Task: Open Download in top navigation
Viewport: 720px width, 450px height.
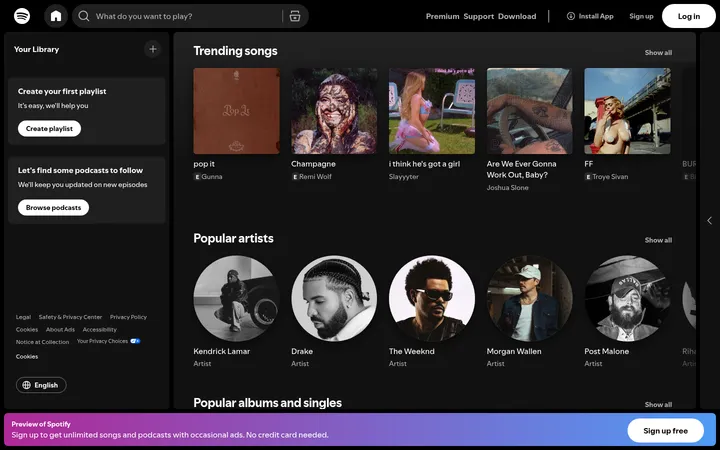Action: [517, 16]
